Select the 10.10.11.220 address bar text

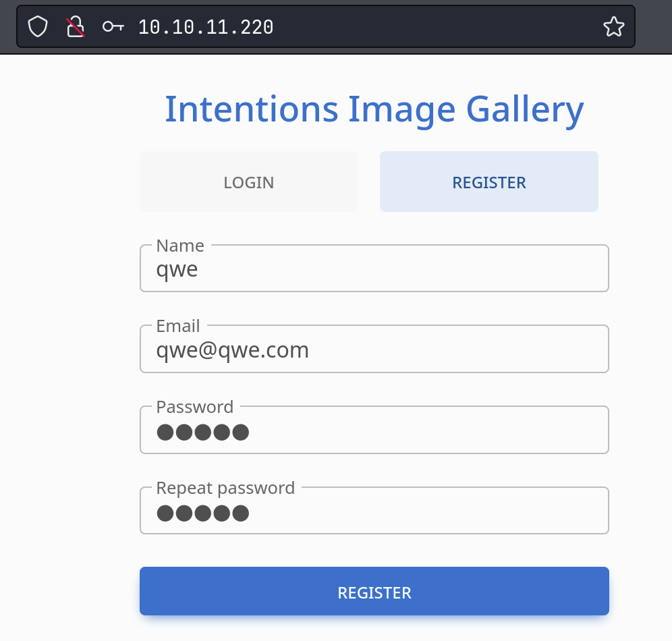[x=206, y=28]
